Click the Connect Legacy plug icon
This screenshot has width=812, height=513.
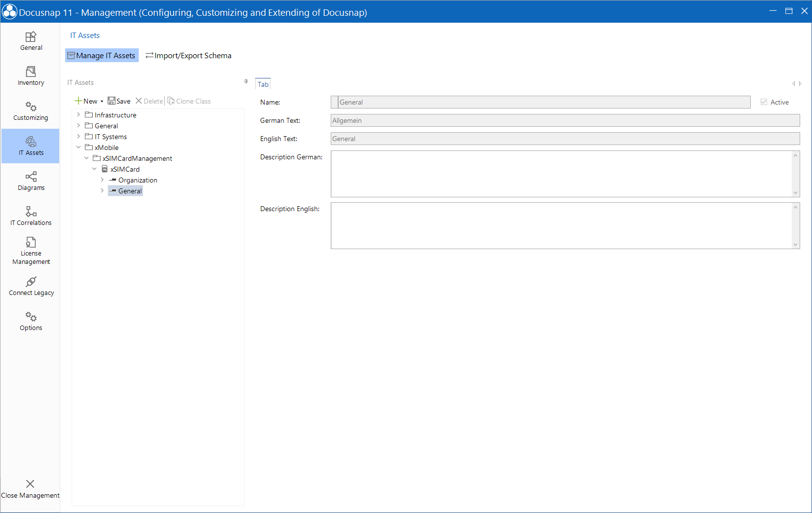tap(31, 285)
